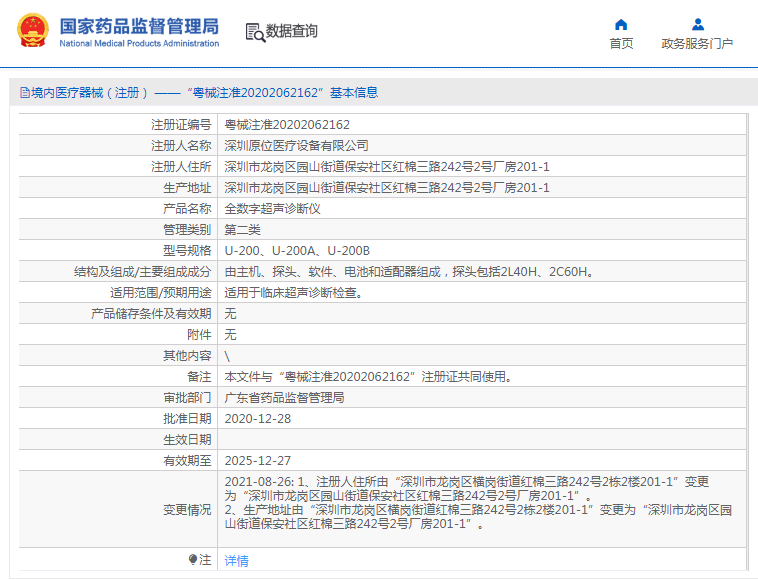Click National Medical Products Administration text
The height and width of the screenshot is (580, 758).
pos(139,44)
